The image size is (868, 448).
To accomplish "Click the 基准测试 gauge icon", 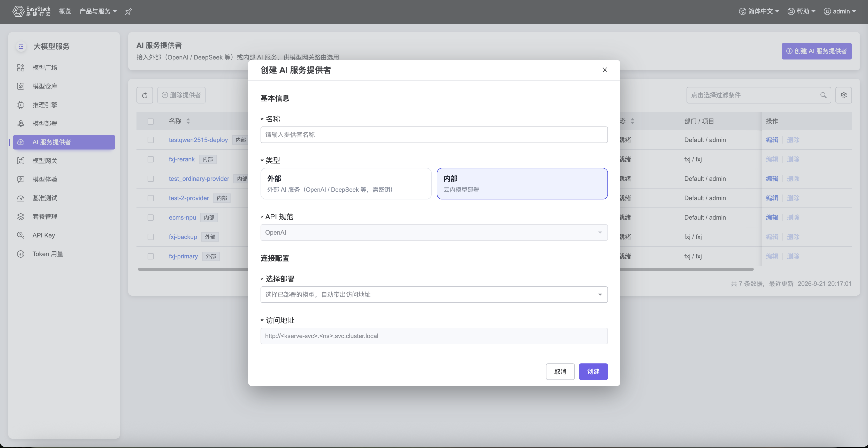I will [x=21, y=198].
